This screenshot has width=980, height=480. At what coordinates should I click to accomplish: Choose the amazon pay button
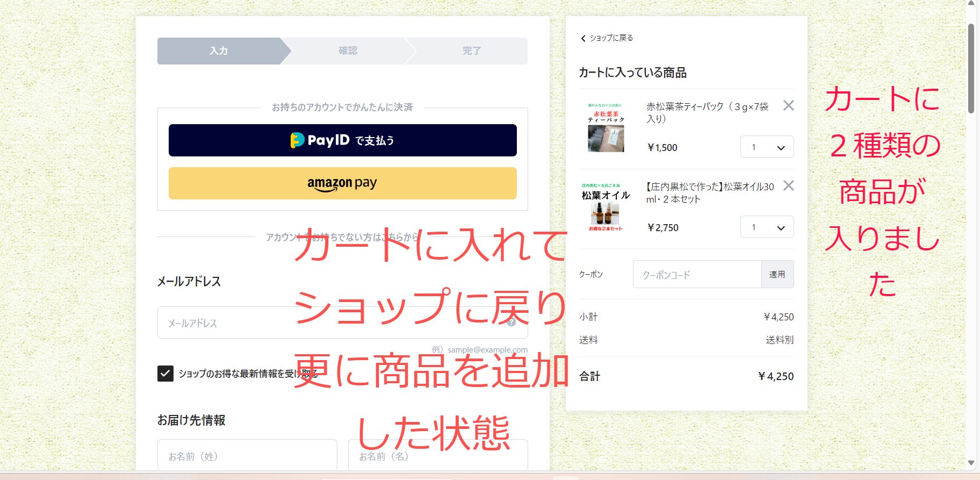tap(342, 183)
